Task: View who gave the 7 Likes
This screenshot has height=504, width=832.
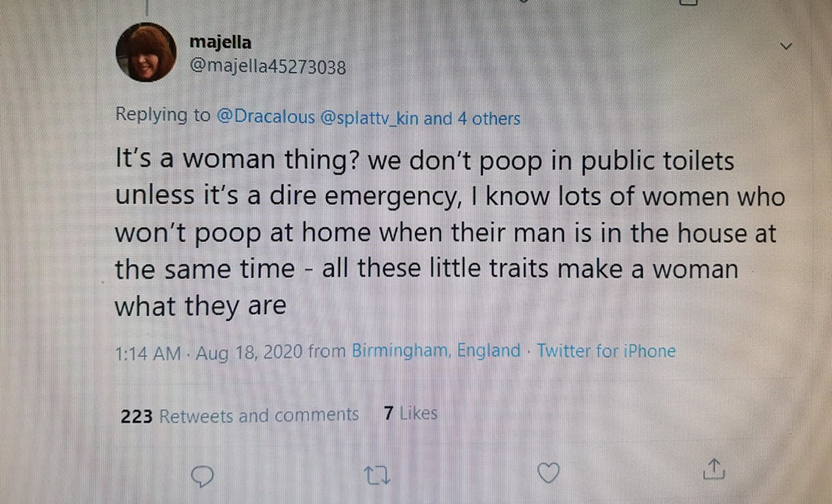Action: point(410,413)
